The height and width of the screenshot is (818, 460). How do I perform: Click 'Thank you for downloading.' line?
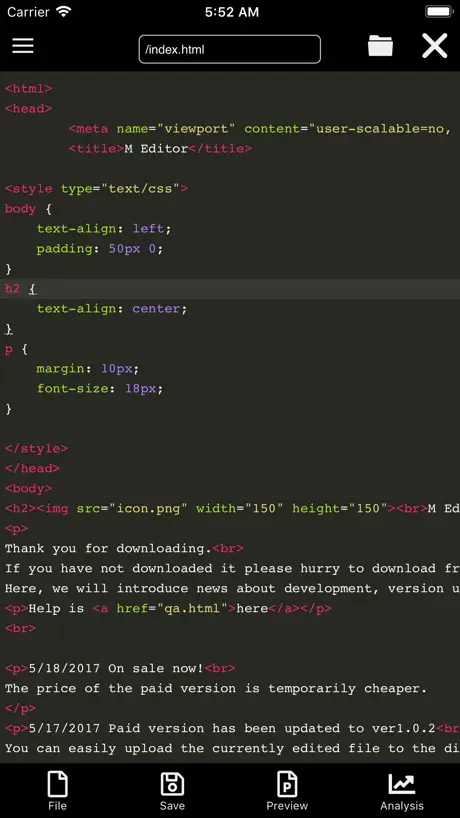[124, 548]
